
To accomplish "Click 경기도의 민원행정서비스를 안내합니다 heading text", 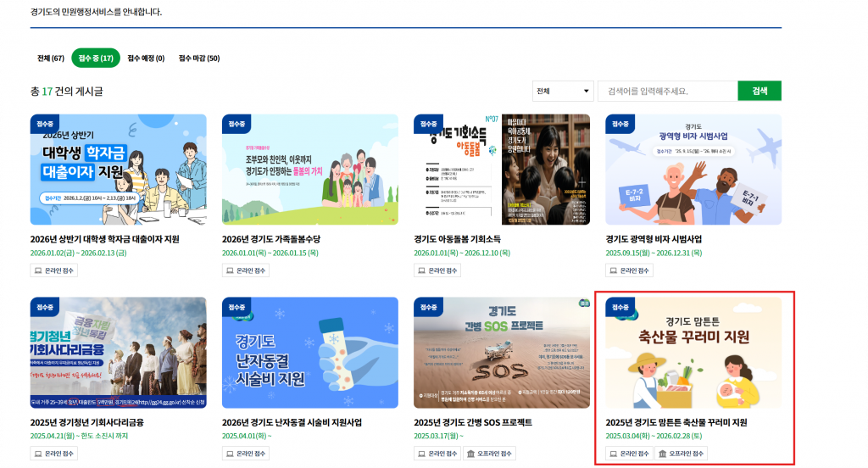I will click(x=97, y=12).
